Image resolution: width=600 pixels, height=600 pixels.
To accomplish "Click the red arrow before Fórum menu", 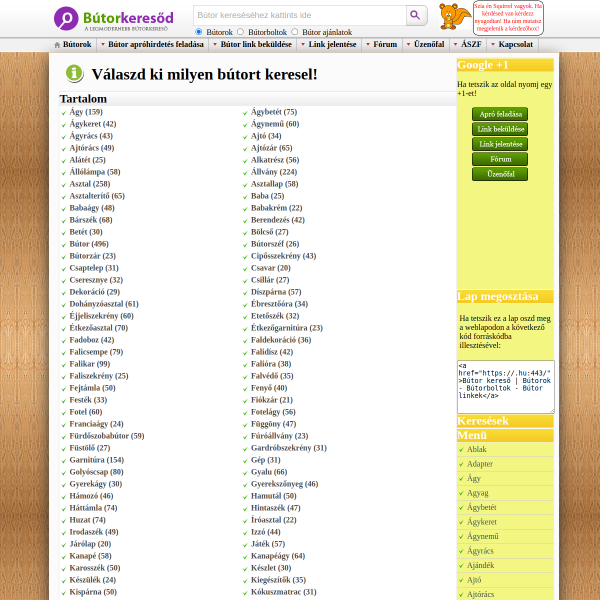I will 368,44.
